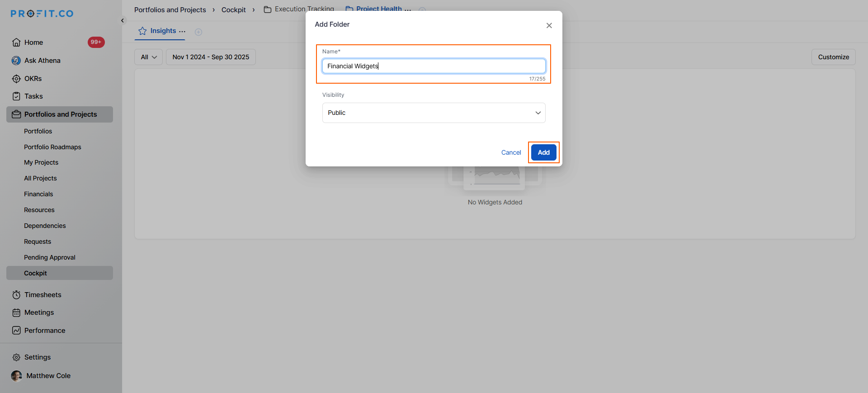Open the Execution Tracking folder tab
Screen dimensions: 868x393
pyautogui.click(x=304, y=9)
